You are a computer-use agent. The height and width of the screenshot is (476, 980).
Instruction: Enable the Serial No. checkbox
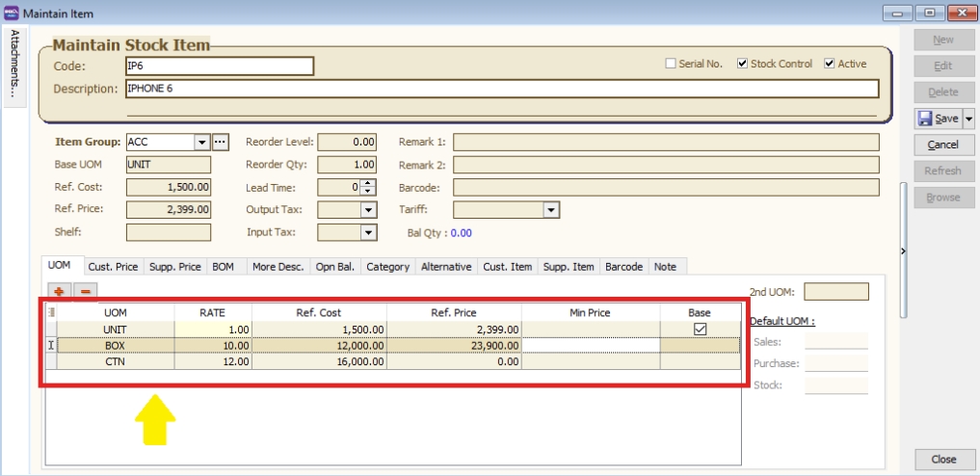[671, 64]
